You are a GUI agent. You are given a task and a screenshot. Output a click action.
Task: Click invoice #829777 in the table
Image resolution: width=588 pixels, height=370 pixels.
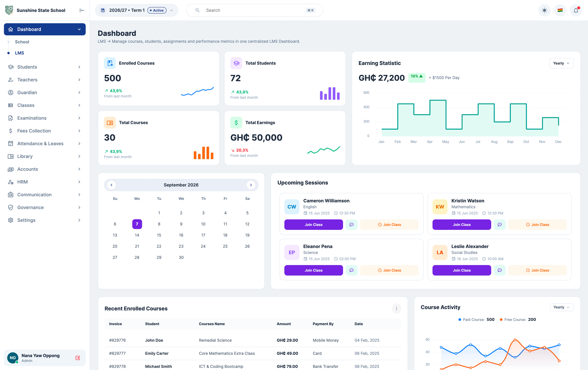117,353
